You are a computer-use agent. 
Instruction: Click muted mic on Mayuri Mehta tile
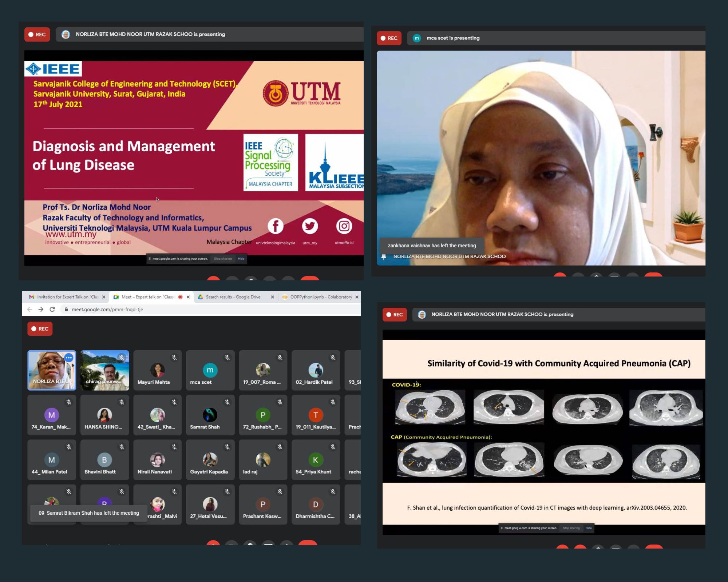pyautogui.click(x=174, y=358)
